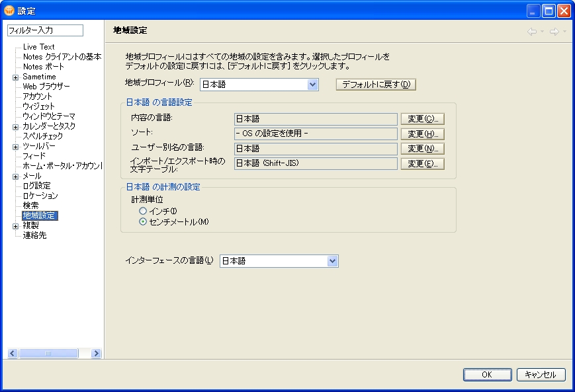Select ロケーション in the settings tree
Viewport: 575px width, 392px height.
point(40,196)
